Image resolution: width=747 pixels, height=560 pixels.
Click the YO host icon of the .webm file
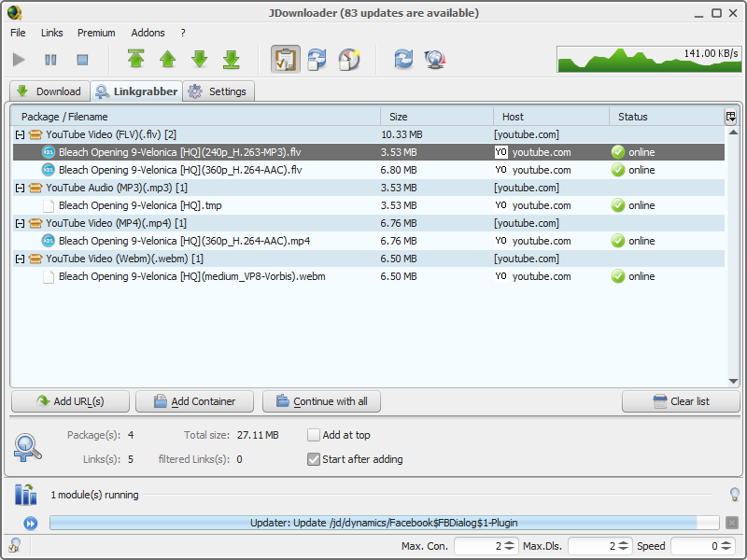pos(500,276)
